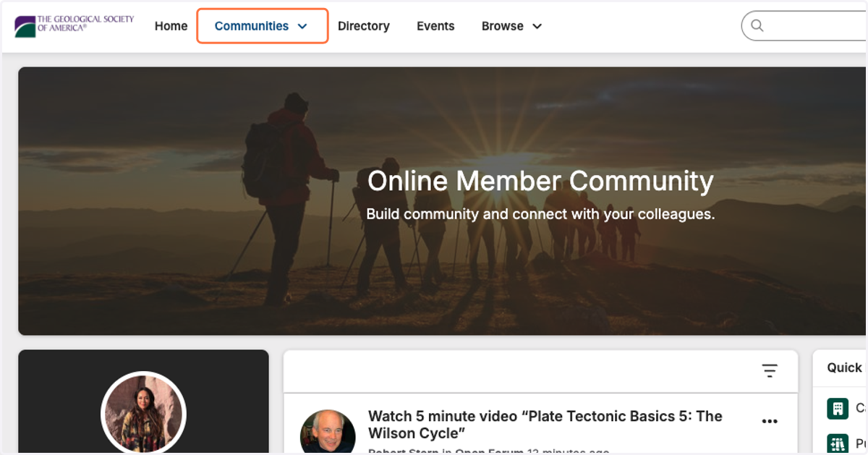This screenshot has width=868, height=455.
Task: Open the three-dot menu on Wilson Cycle post
Action: click(x=770, y=421)
